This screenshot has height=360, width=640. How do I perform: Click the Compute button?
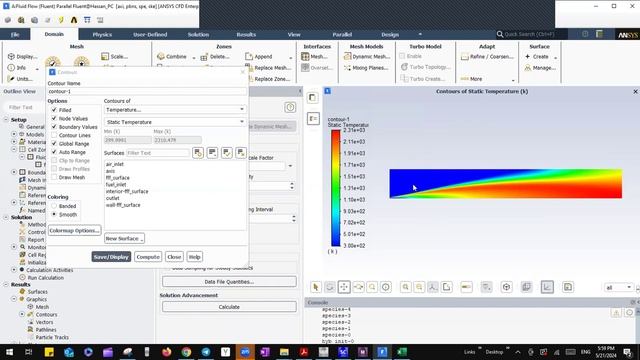pos(148,257)
